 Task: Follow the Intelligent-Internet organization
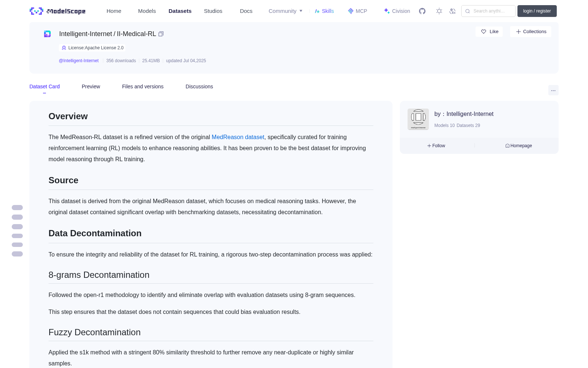pyautogui.click(x=436, y=146)
